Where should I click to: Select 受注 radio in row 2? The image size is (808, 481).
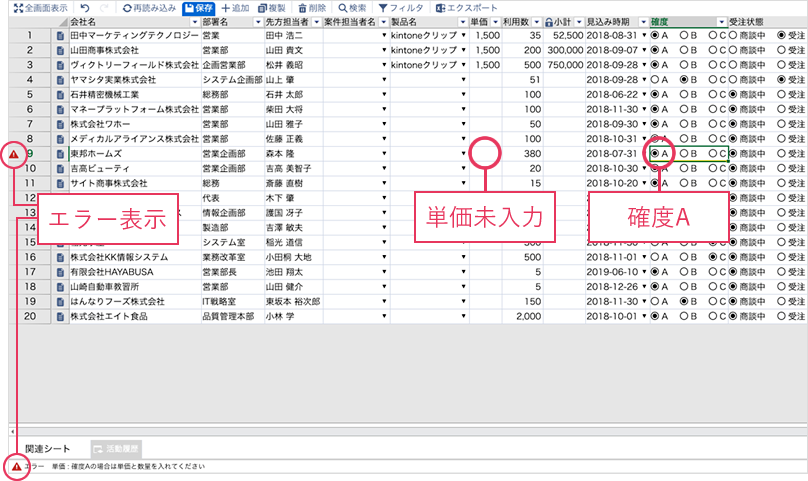click(781, 50)
